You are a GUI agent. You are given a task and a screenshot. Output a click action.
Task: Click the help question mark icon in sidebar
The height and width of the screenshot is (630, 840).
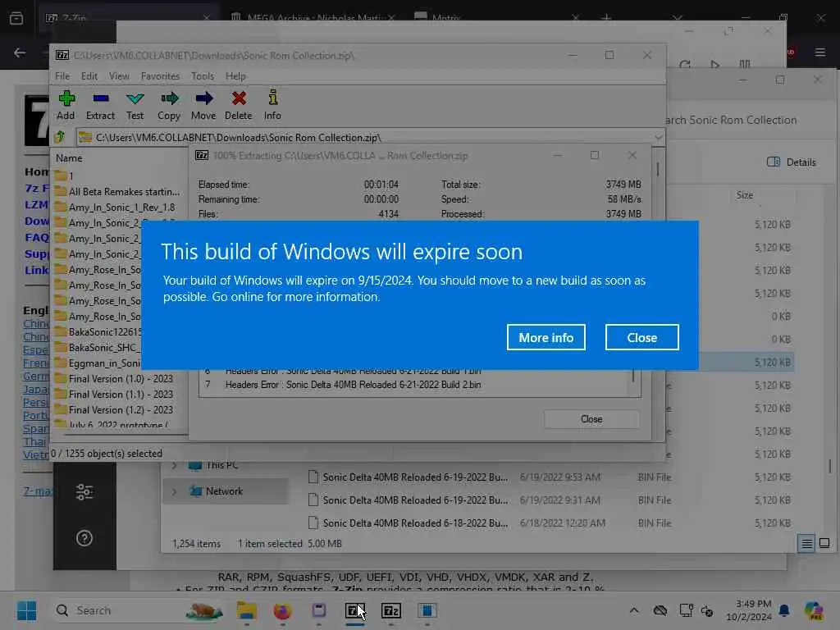coord(84,538)
